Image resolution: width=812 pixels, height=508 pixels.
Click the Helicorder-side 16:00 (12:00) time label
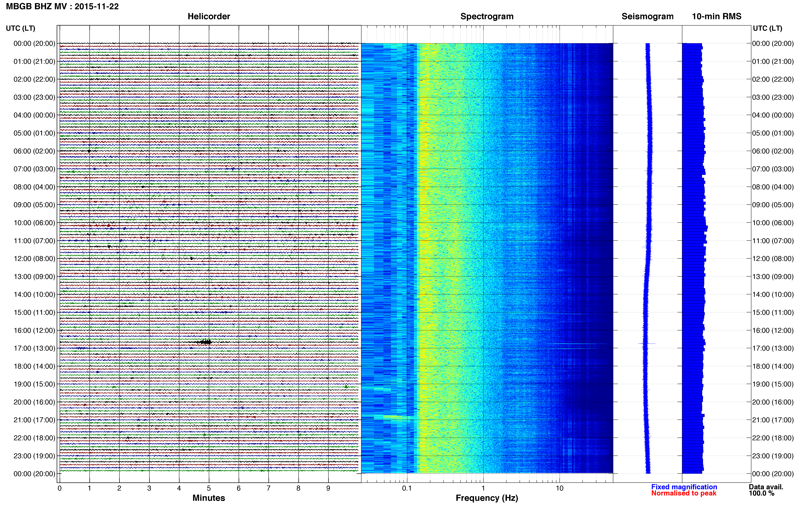point(34,330)
